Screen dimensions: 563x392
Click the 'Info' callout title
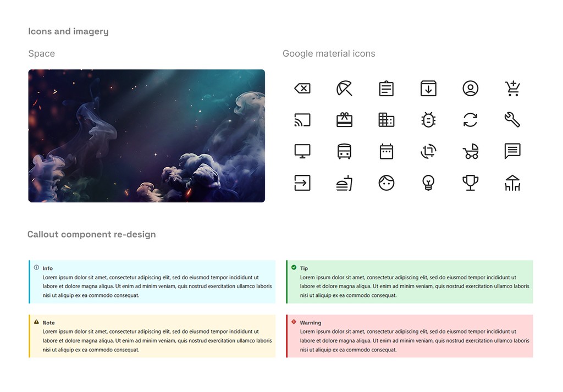point(48,268)
